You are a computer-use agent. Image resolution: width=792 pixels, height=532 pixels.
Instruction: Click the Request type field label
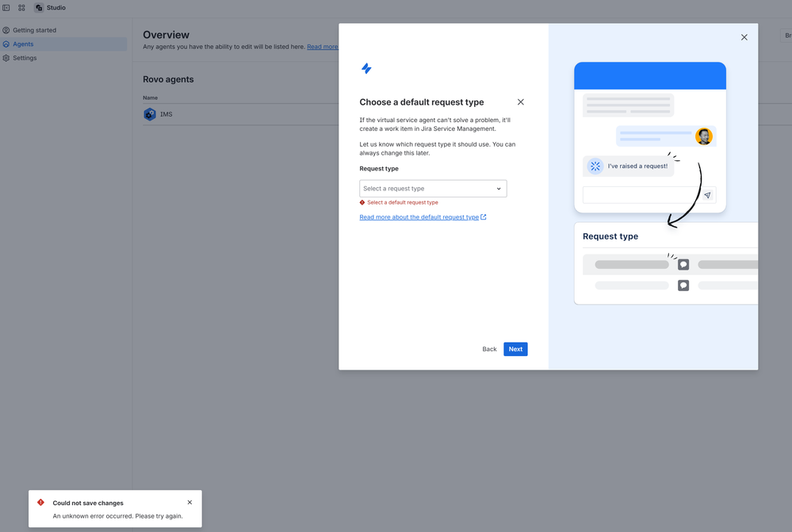379,169
